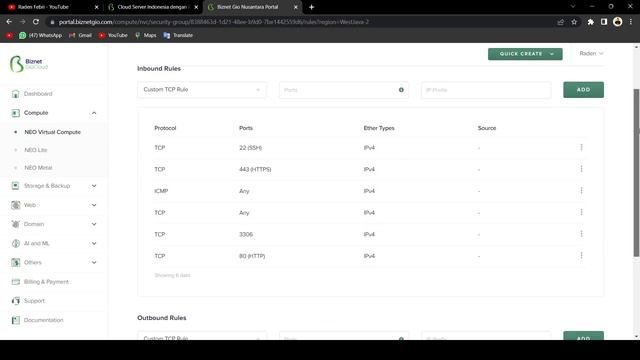Screen dimensions: 640x360
Task: Click the Web section icon
Action: click(x=16, y=205)
